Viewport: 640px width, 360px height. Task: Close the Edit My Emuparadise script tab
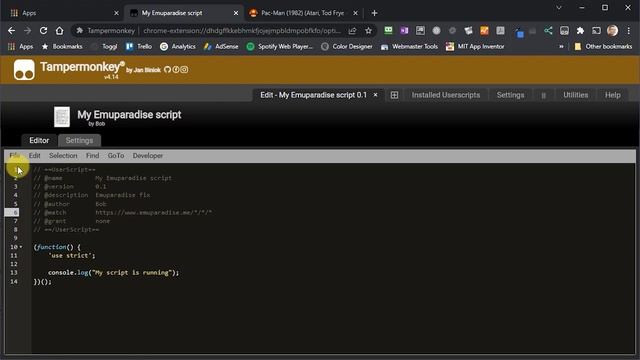click(376, 95)
